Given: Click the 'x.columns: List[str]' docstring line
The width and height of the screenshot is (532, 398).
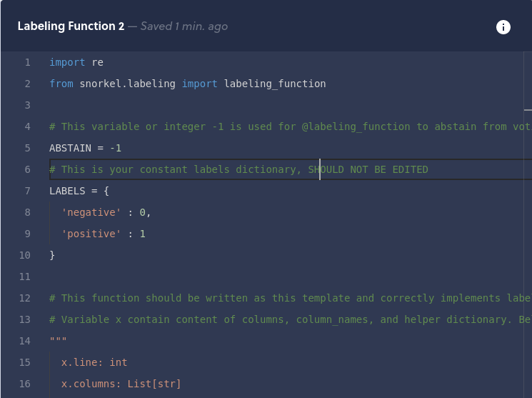Looking at the screenshot, I should 121,384.
